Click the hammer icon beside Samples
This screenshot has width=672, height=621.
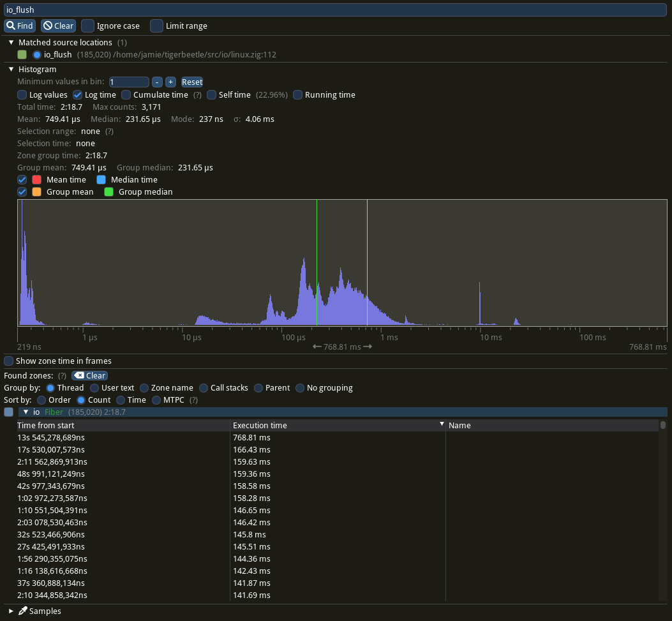pyautogui.click(x=22, y=611)
